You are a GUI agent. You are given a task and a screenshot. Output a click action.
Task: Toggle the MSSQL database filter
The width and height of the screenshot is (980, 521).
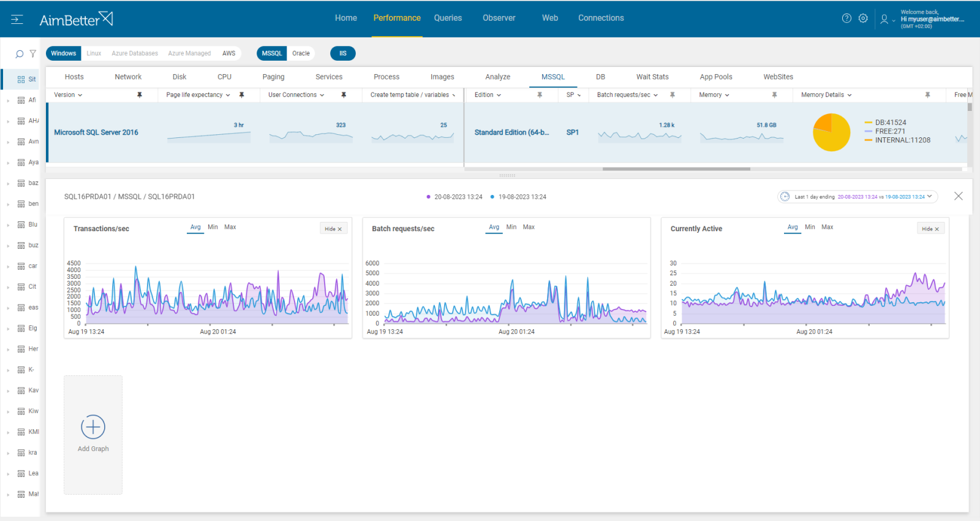pyautogui.click(x=272, y=53)
